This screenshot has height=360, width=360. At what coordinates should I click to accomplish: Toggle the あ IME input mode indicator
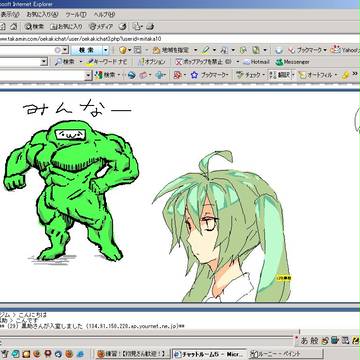(304, 340)
